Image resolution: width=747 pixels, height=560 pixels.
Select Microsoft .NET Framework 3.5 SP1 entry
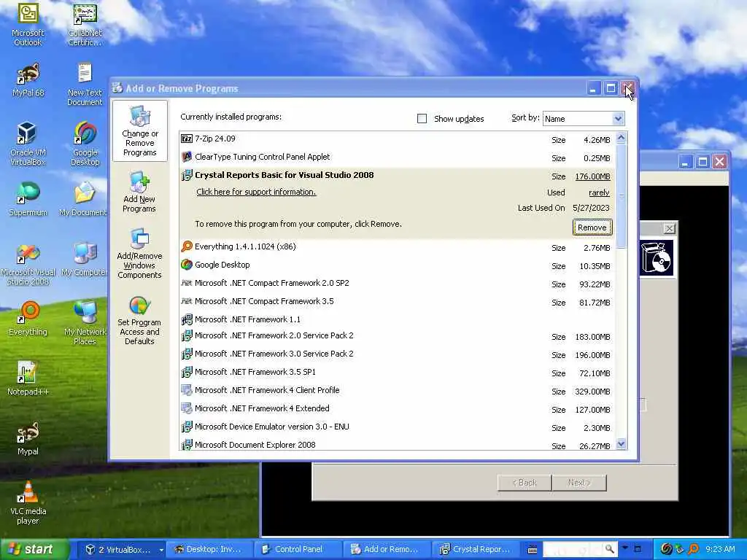pos(398,373)
